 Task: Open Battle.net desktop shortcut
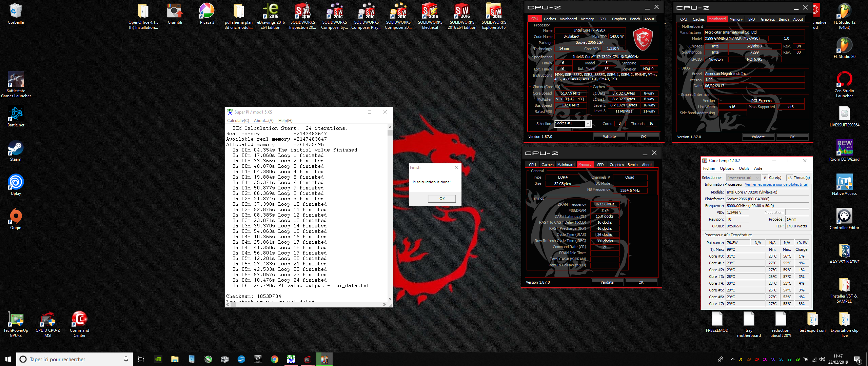coord(16,116)
